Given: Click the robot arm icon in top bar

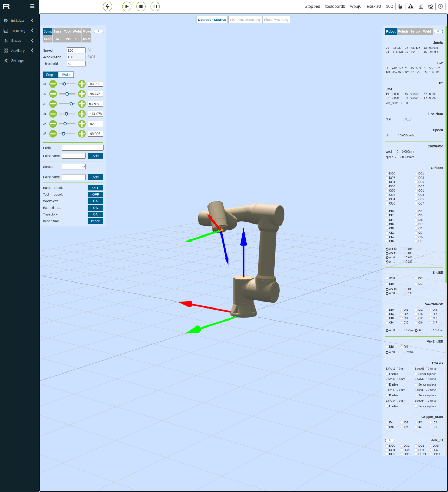Looking at the screenshot, I should point(430,6).
